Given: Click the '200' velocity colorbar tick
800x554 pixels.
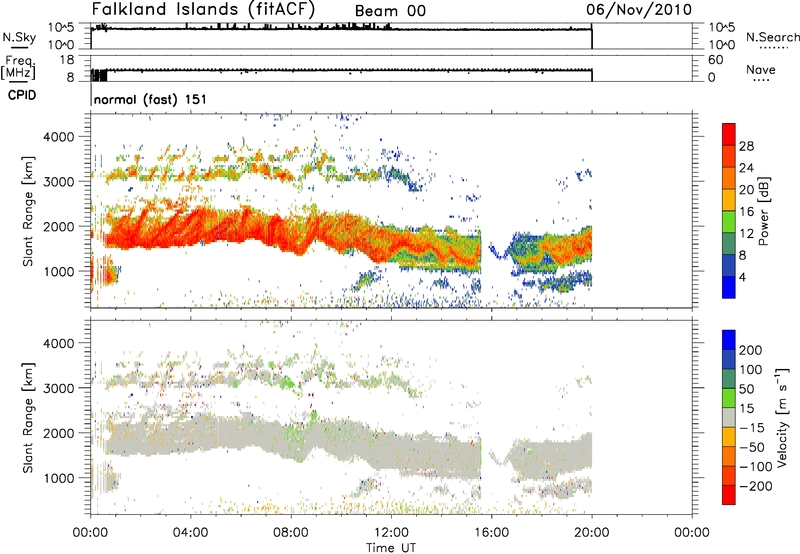Looking at the screenshot, I should (x=751, y=350).
